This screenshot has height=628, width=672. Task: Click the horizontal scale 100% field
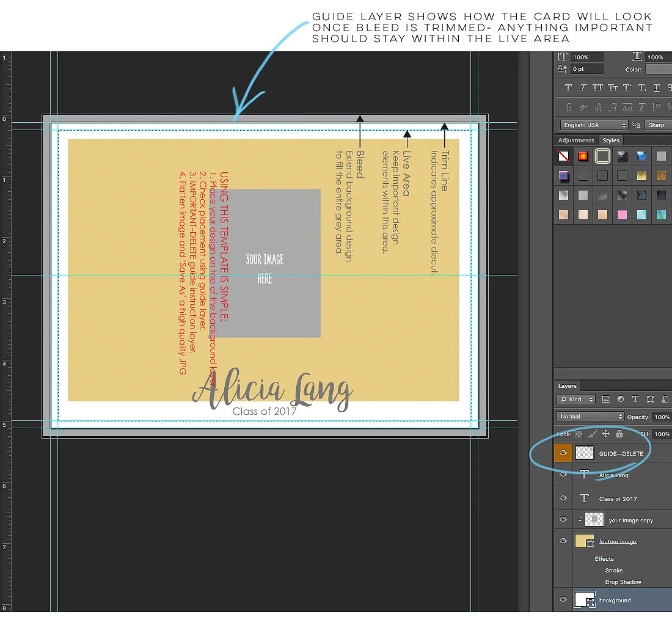pyautogui.click(x=659, y=57)
